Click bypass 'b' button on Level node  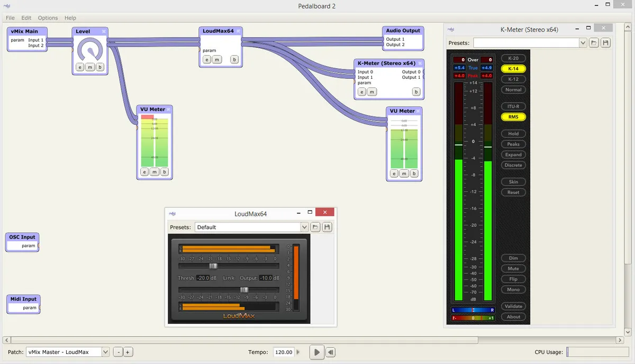coord(100,67)
